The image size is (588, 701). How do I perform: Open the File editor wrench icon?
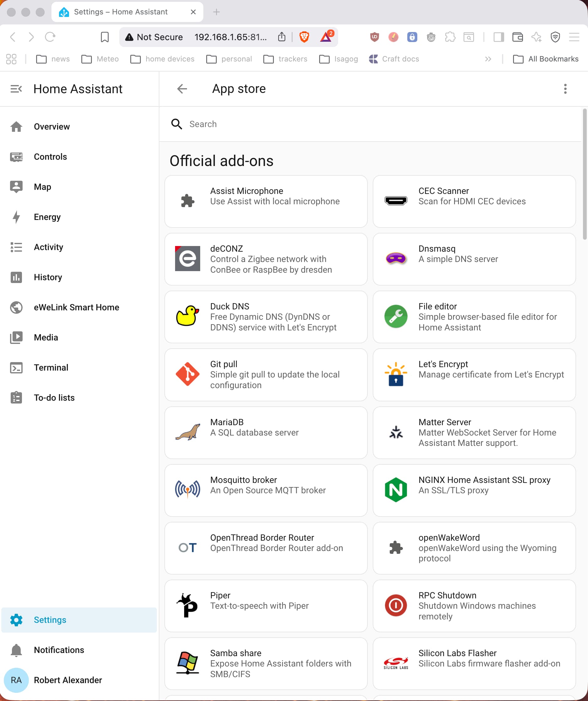(x=396, y=316)
